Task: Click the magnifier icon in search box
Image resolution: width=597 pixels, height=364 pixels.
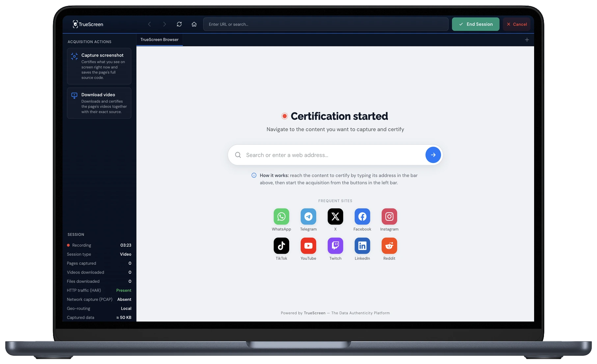Action: tap(238, 155)
